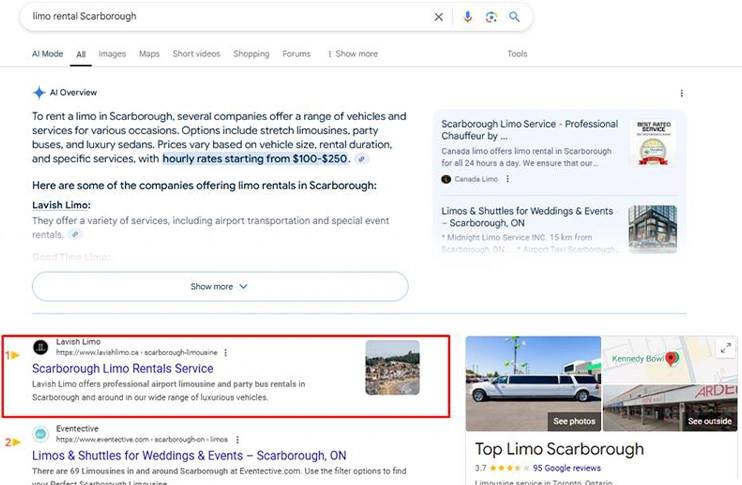742x485 pixels.
Task: Switch to the Images tab
Action: coord(112,54)
